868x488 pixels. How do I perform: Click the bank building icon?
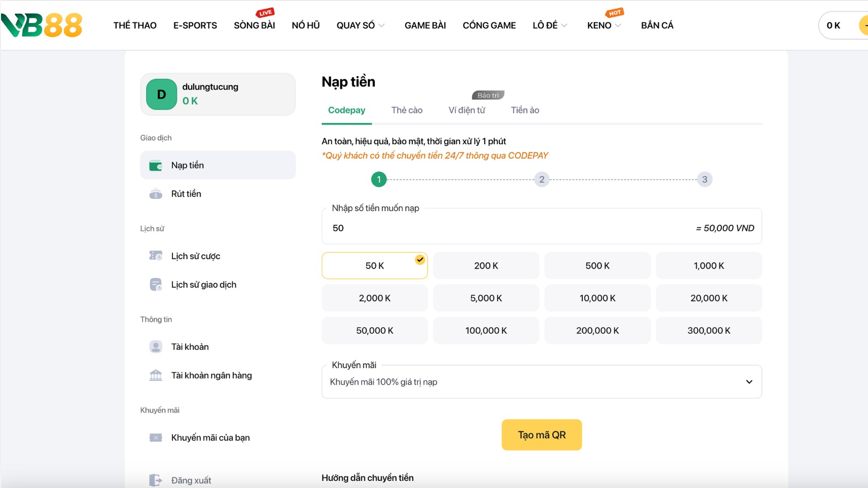156,375
